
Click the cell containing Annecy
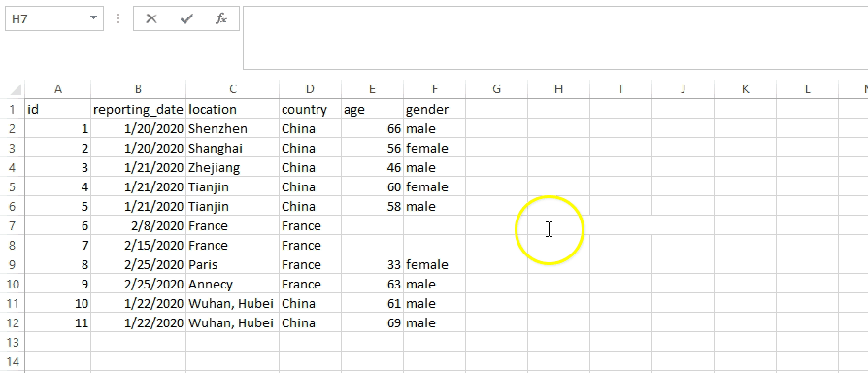[x=232, y=284]
